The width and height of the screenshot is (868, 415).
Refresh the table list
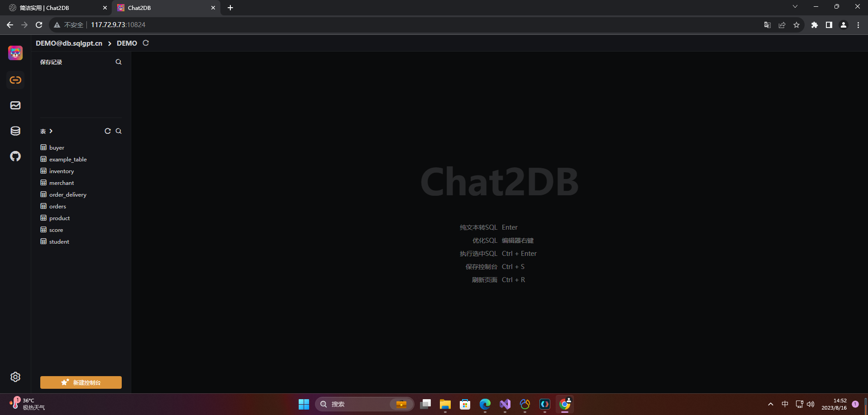click(108, 131)
